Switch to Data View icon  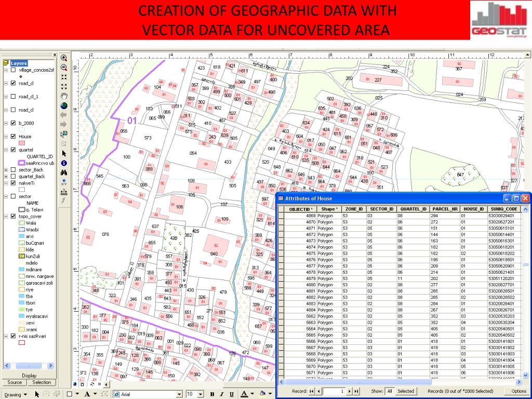pos(75,384)
